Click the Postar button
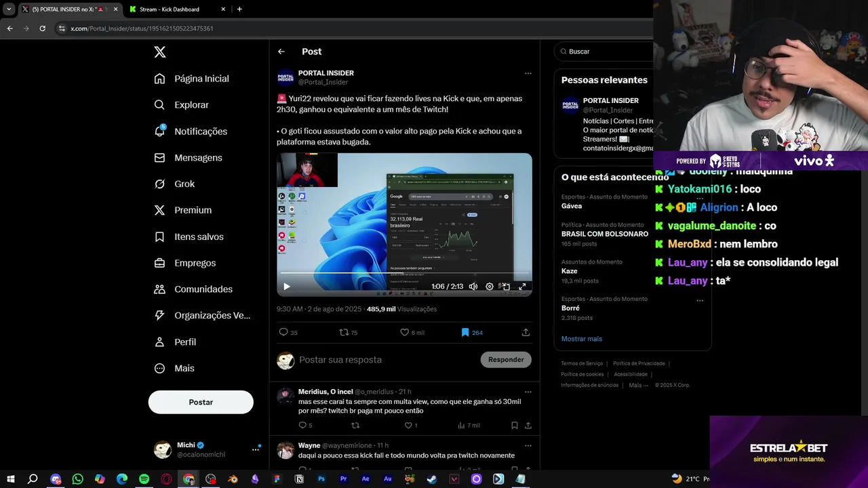 201,402
